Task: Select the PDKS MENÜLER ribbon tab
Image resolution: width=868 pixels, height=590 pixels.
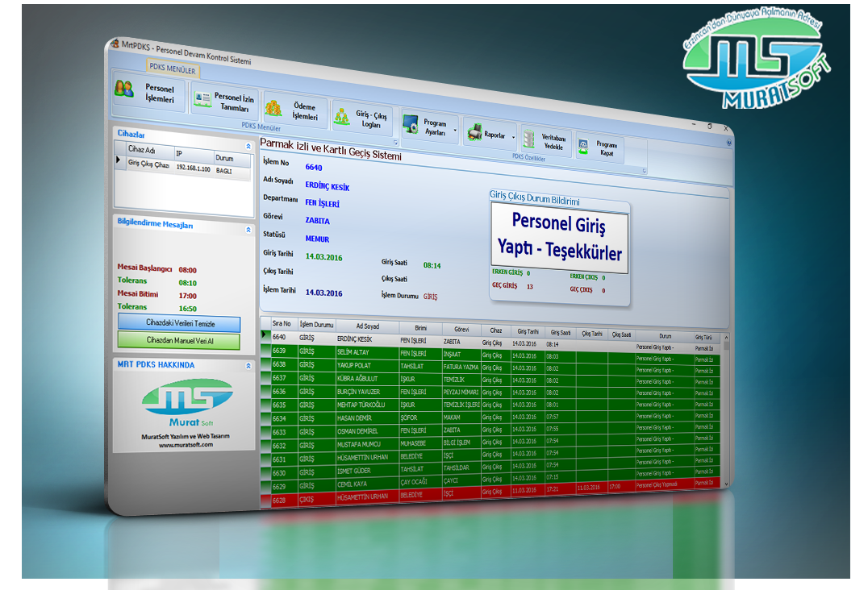Action: pyautogui.click(x=173, y=69)
